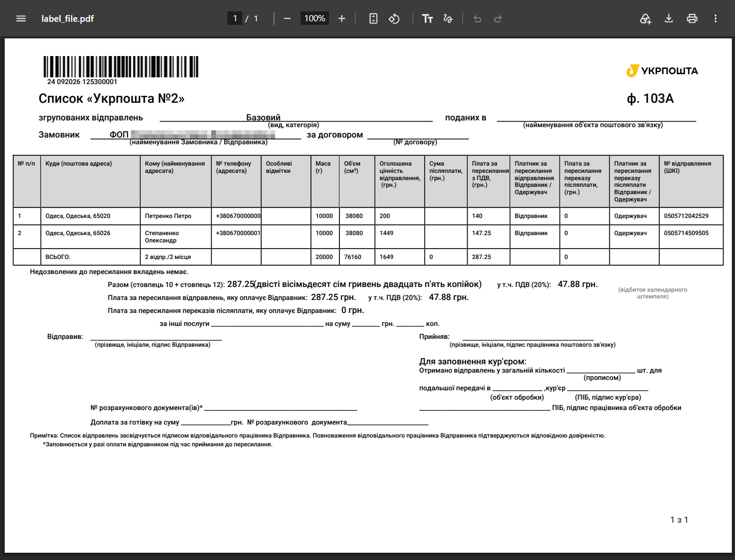The width and height of the screenshot is (735, 560).
Task: Click the за договором label
Action: tap(335, 135)
